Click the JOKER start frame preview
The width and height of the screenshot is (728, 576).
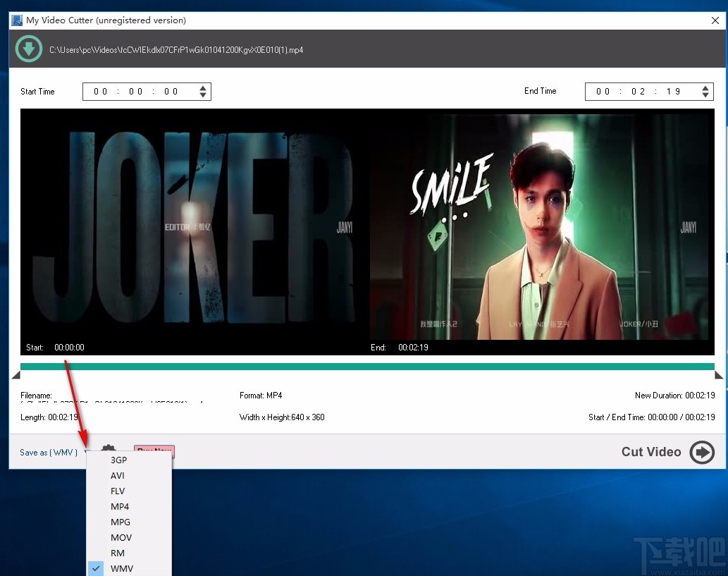pyautogui.click(x=195, y=227)
